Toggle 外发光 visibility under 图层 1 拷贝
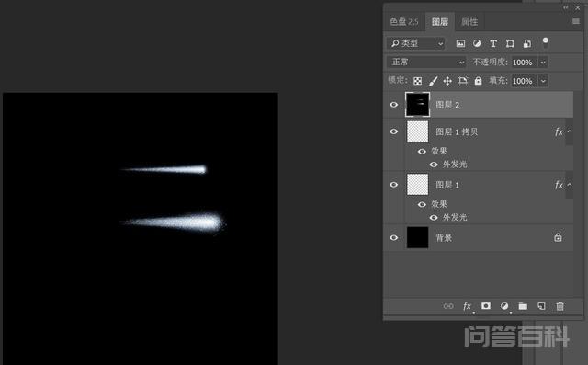The height and width of the screenshot is (365, 588). click(434, 165)
